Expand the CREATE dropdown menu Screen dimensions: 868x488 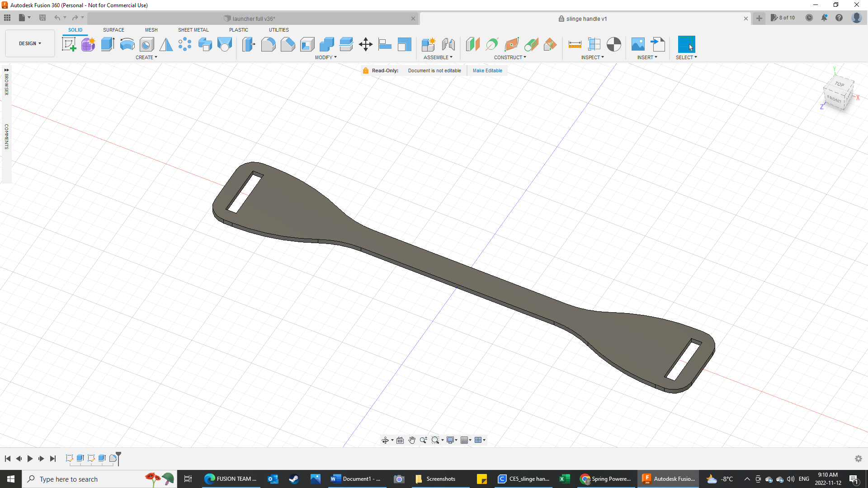[146, 57]
